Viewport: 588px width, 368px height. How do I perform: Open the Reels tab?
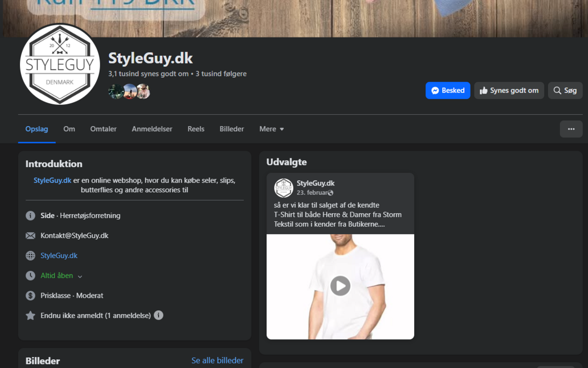tap(196, 129)
